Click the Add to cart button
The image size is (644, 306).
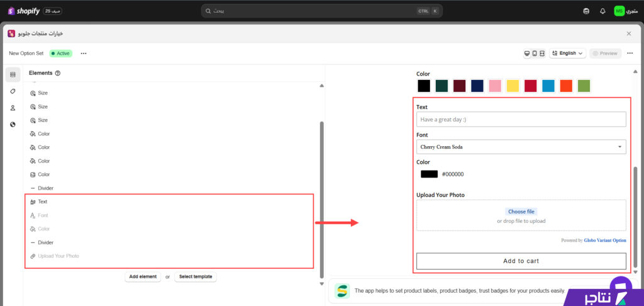click(x=521, y=261)
